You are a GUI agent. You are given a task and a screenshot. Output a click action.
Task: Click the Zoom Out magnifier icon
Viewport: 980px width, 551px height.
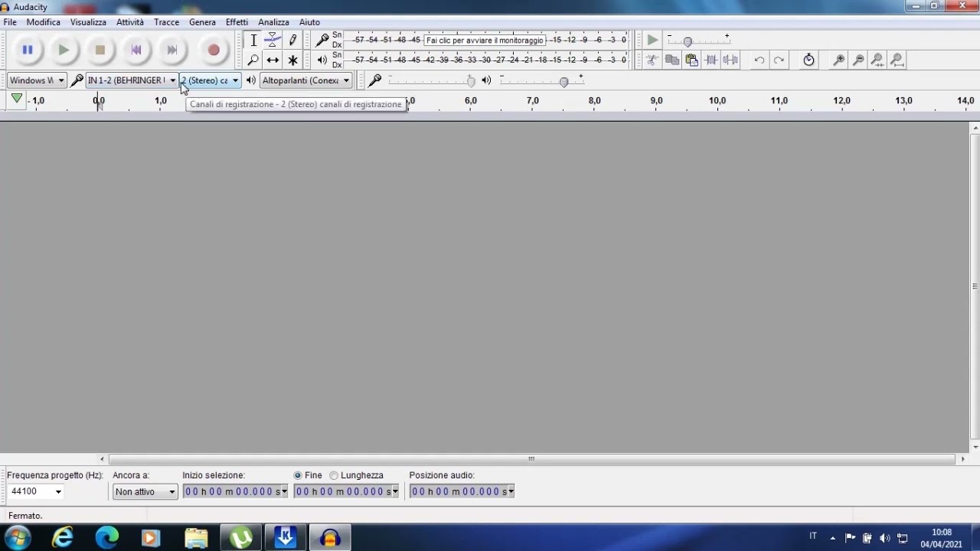pos(858,60)
